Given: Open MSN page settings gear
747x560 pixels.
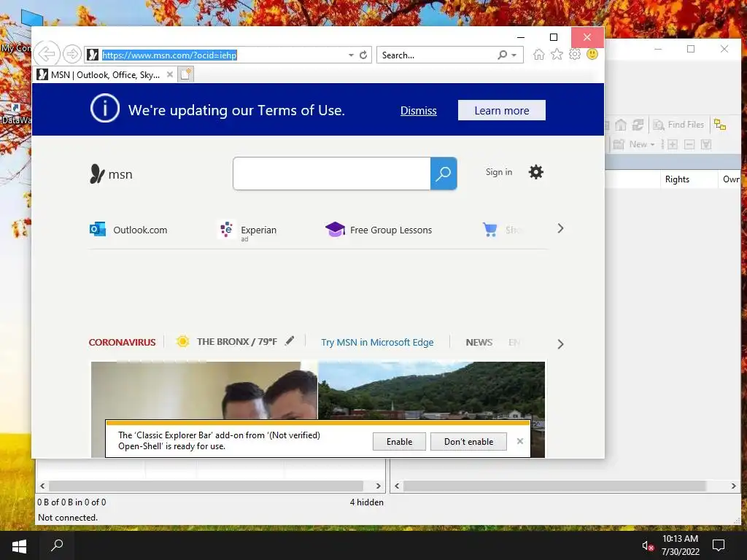Looking at the screenshot, I should (536, 172).
